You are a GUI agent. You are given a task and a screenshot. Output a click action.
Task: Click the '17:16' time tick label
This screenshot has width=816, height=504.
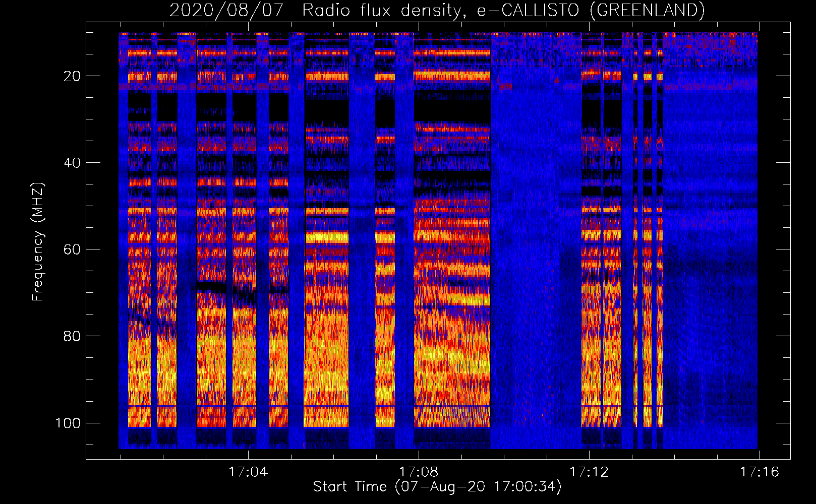(759, 472)
